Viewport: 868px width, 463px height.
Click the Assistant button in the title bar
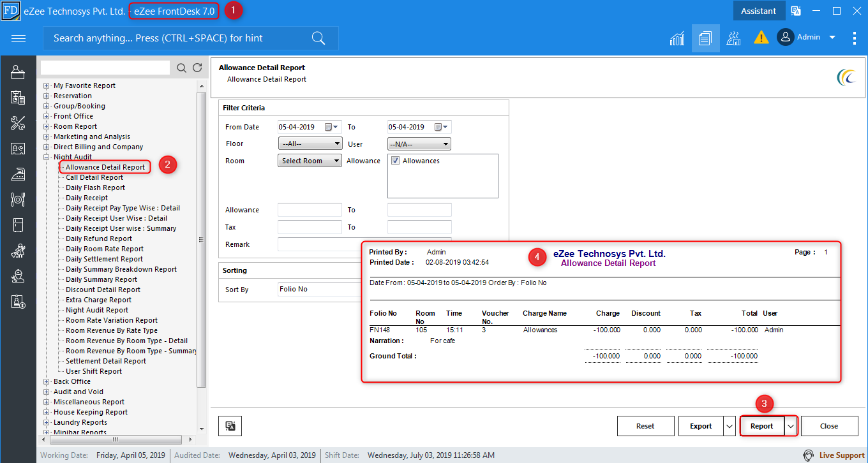click(758, 11)
